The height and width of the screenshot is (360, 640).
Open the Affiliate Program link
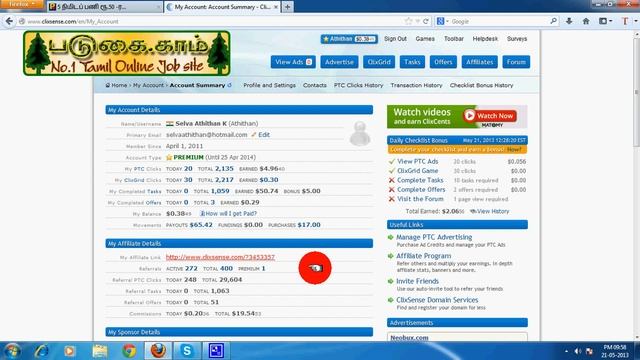[424, 256]
